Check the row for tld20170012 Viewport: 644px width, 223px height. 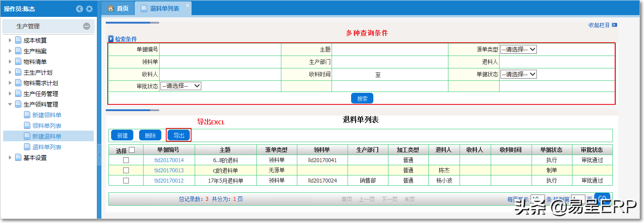pos(126,181)
